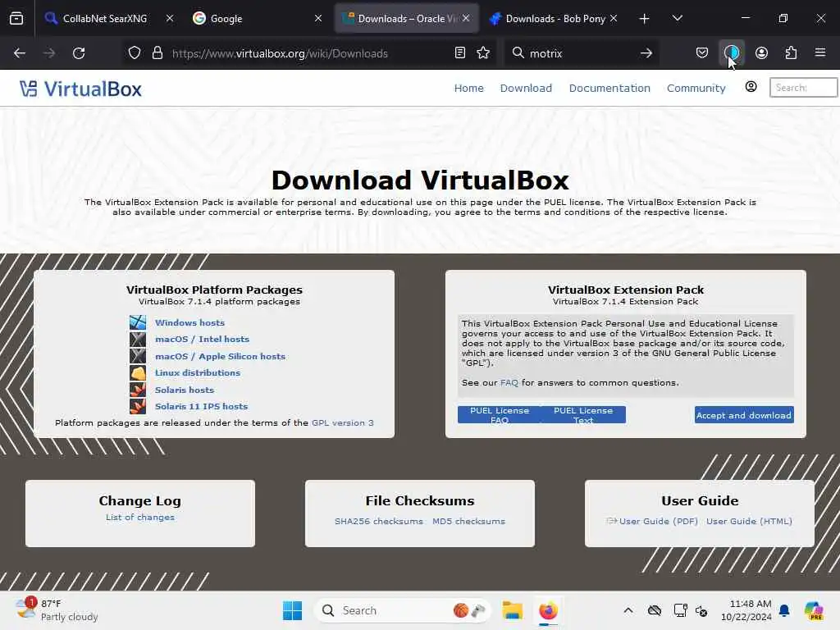Open a new tab with plus
The image size is (840, 630).
[645, 19]
